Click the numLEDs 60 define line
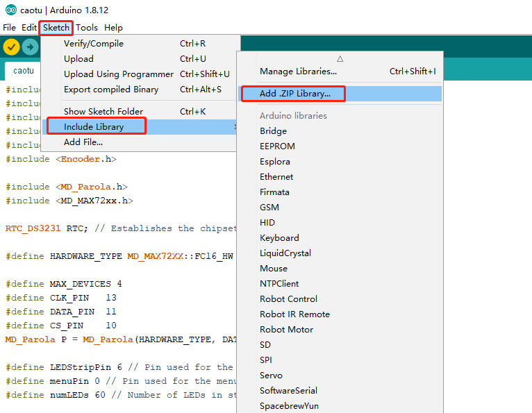The width and height of the screenshot is (532, 413). point(121,396)
